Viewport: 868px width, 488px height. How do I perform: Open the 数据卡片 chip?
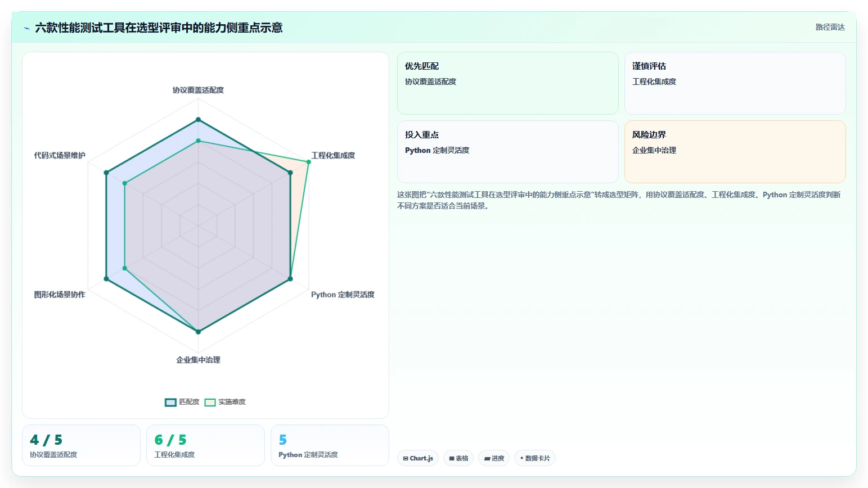point(535,458)
